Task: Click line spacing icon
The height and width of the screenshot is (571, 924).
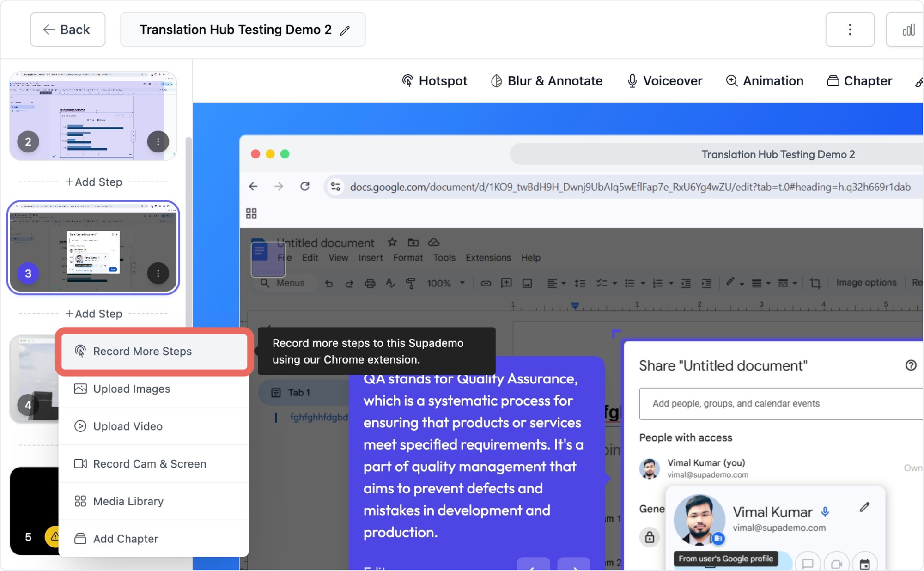Action: 580,283
